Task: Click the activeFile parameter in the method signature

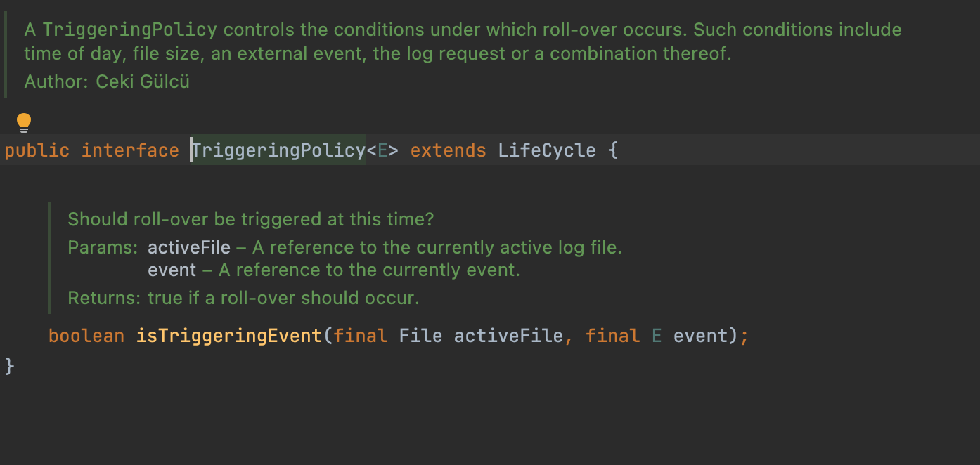Action: coord(508,336)
